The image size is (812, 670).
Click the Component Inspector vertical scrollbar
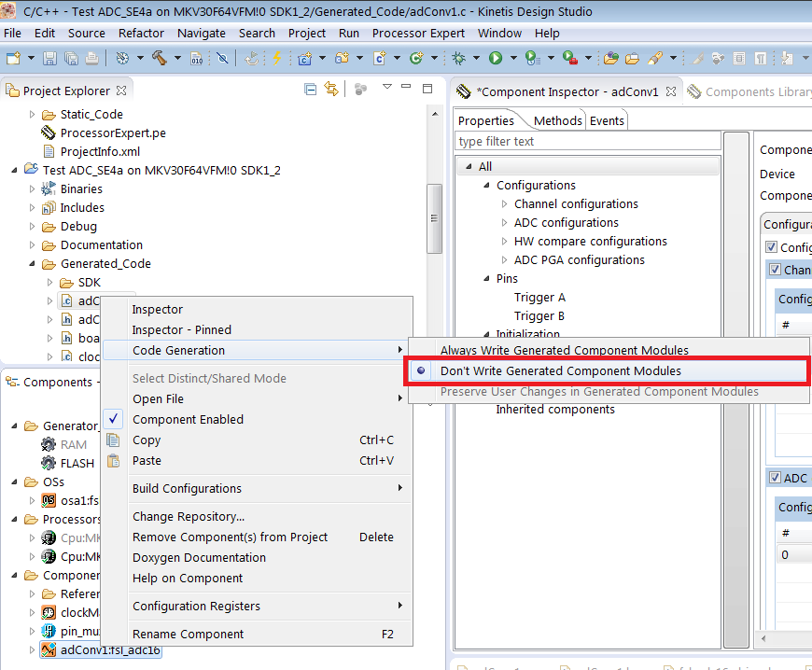736,389
